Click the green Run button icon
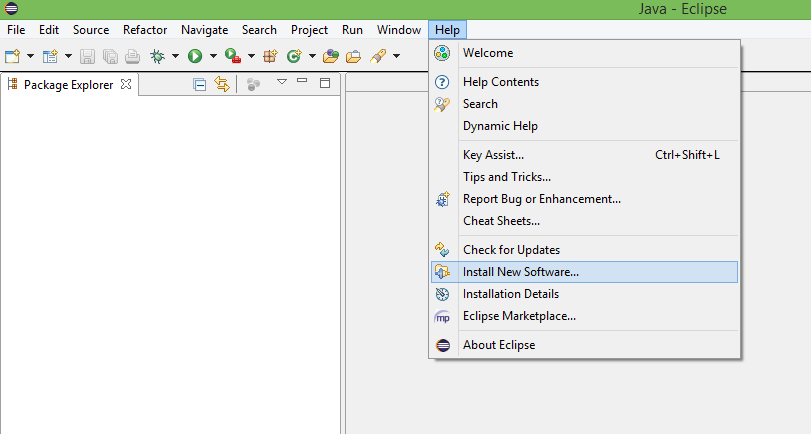The image size is (811, 434). (x=195, y=56)
